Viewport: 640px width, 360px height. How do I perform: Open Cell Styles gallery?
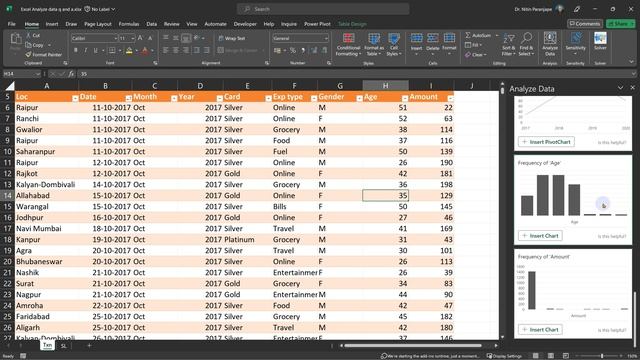393,44
